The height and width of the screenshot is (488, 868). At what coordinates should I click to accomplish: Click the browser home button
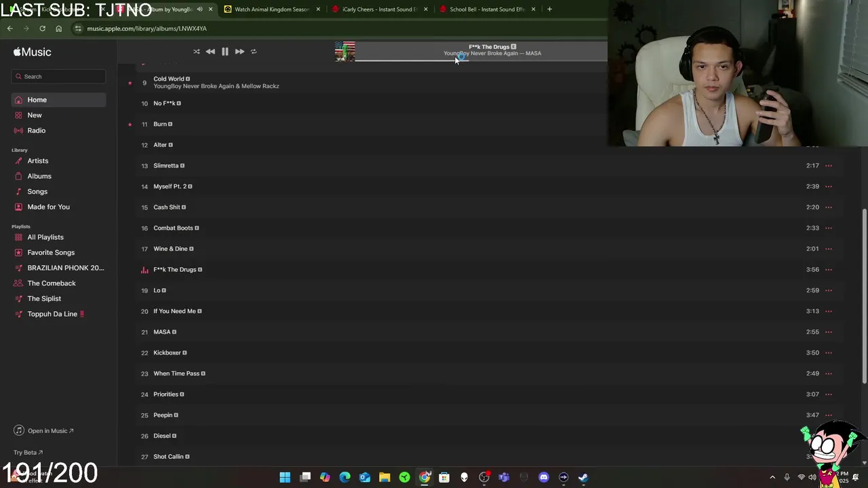(x=58, y=28)
